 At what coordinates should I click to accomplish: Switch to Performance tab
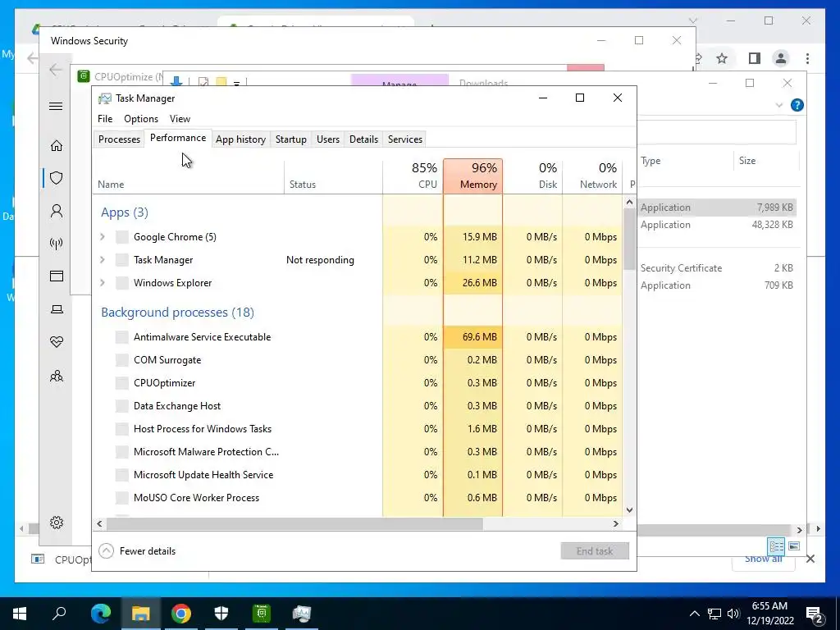(178, 138)
